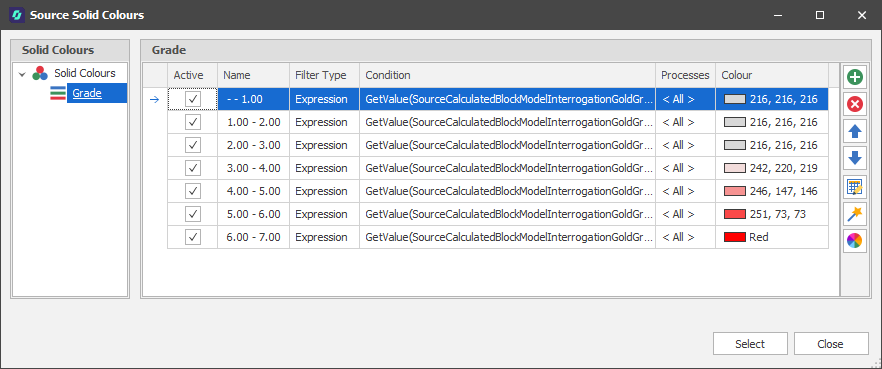Move the row up with the blue arrow
Image resolution: width=882 pixels, height=369 pixels.
click(x=854, y=132)
